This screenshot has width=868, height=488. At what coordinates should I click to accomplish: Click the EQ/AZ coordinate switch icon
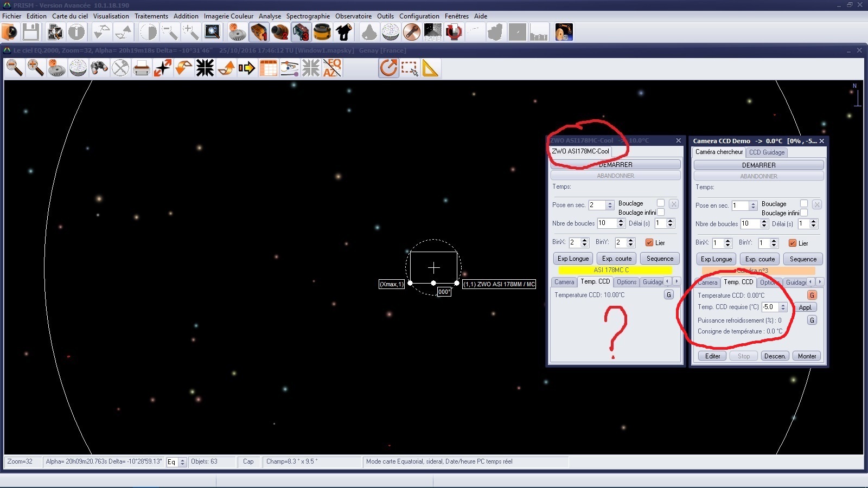coord(332,68)
